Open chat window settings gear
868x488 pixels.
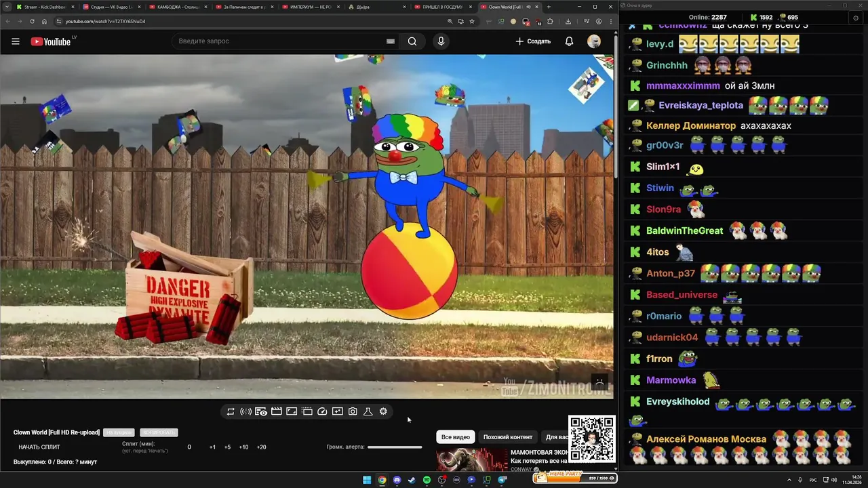click(856, 18)
